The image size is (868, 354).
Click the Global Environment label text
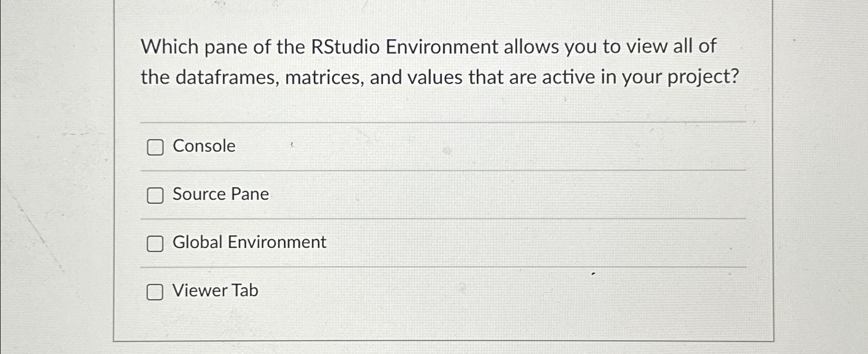pos(249,242)
